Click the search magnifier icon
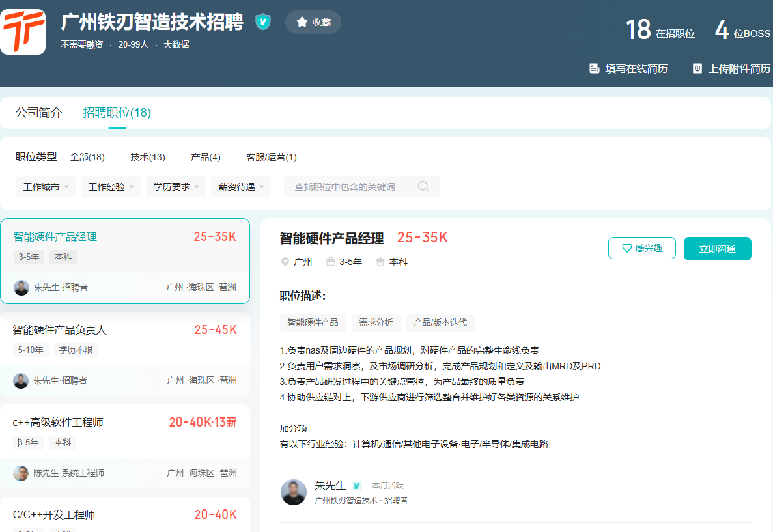This screenshot has width=773, height=532. tap(423, 187)
